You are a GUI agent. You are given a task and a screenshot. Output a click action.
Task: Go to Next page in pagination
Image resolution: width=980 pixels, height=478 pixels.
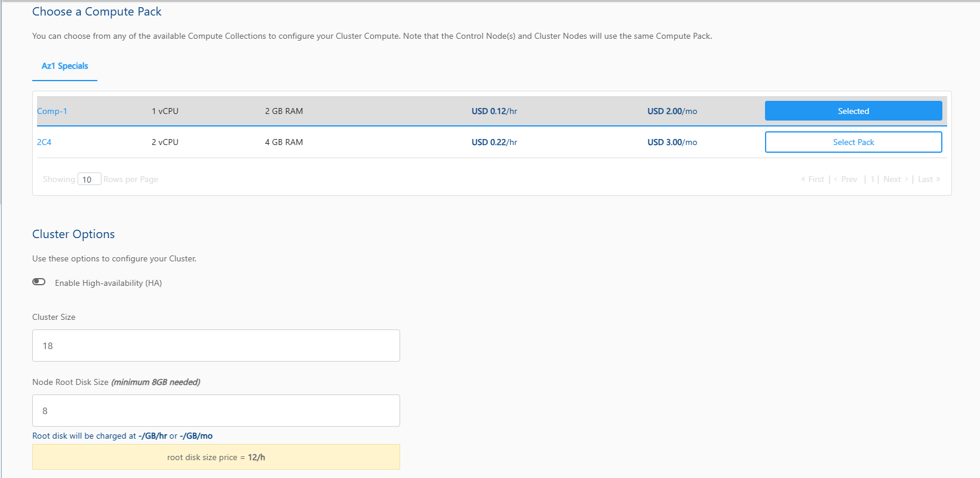coord(896,179)
